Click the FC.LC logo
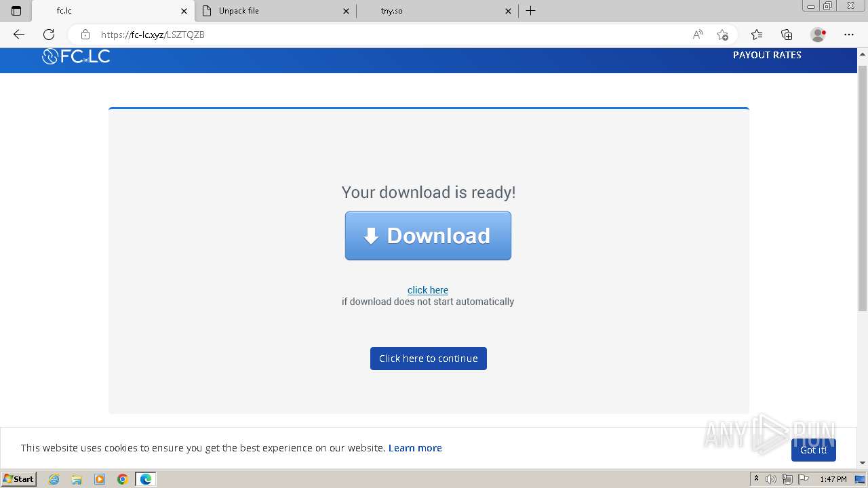The height and width of the screenshot is (488, 868). click(x=76, y=57)
